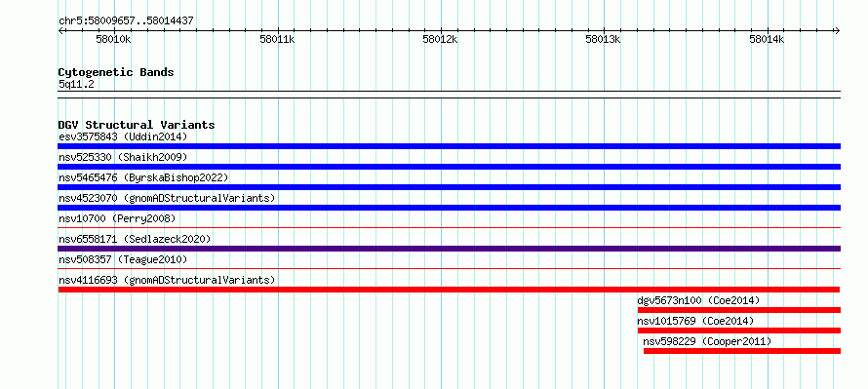Click the 58010k ruler tick label
Viewport: 868px width, 389px height.
pyautogui.click(x=113, y=40)
